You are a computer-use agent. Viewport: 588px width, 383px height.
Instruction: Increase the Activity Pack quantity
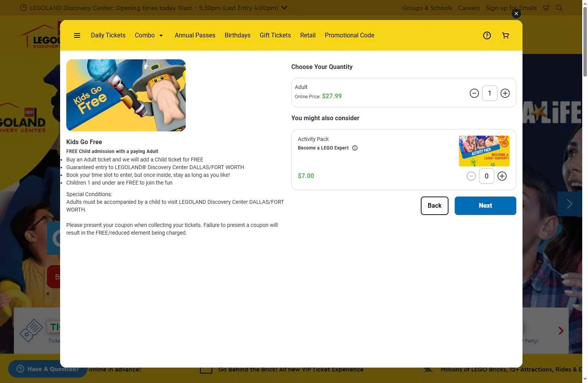[x=502, y=176]
